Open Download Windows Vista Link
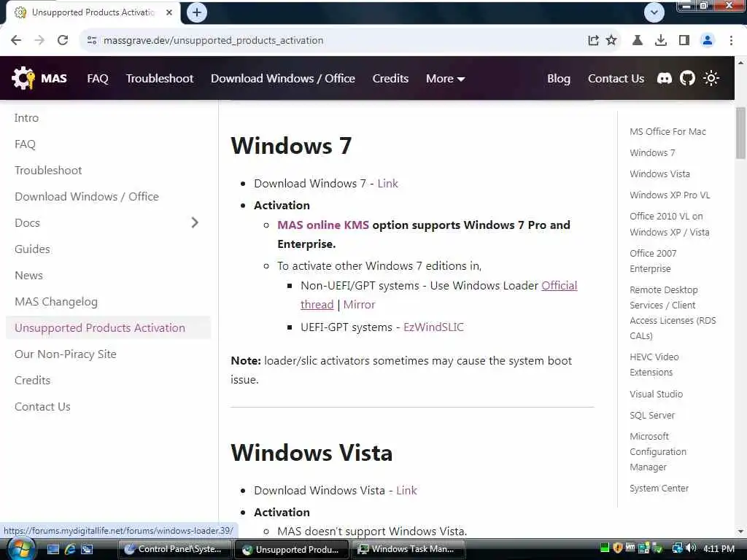 coord(406,491)
